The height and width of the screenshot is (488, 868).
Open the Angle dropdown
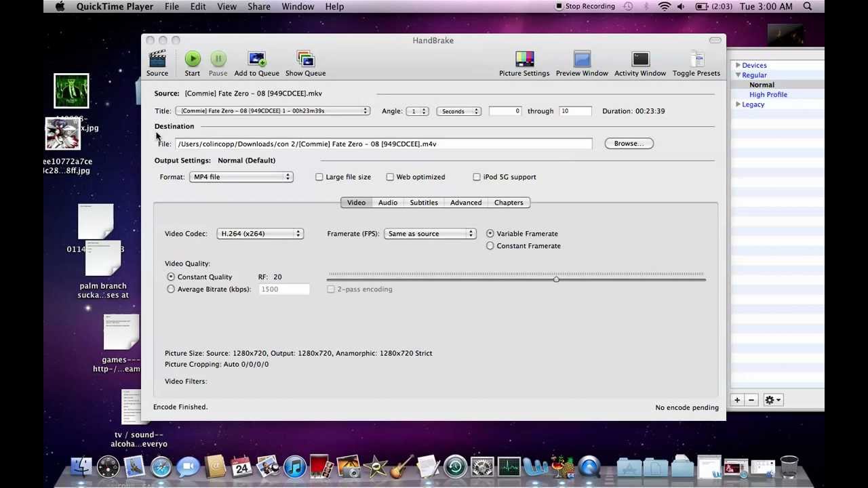tap(418, 111)
